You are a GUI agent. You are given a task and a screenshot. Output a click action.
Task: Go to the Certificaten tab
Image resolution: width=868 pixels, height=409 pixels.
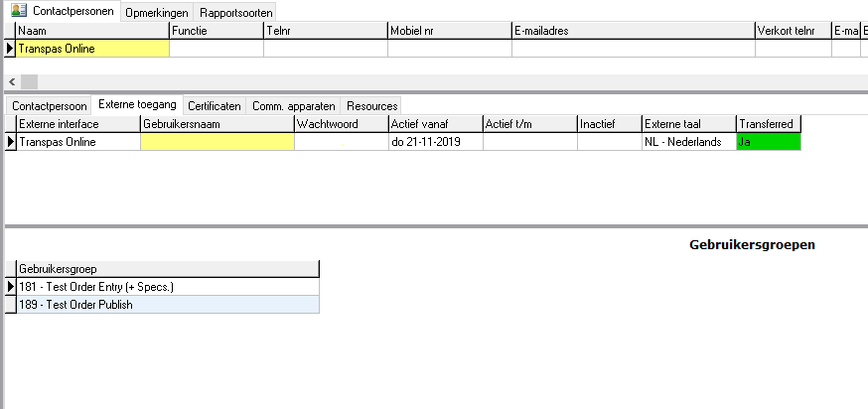pyautogui.click(x=214, y=105)
